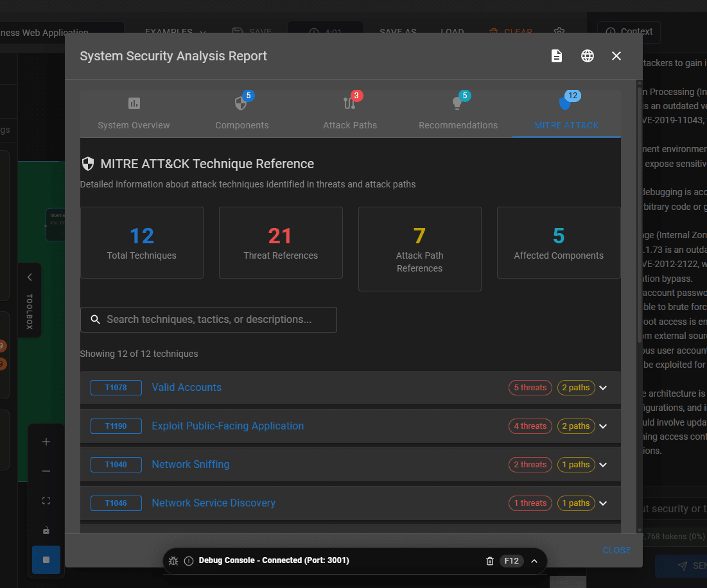Open the System Overview tab

[x=134, y=114]
